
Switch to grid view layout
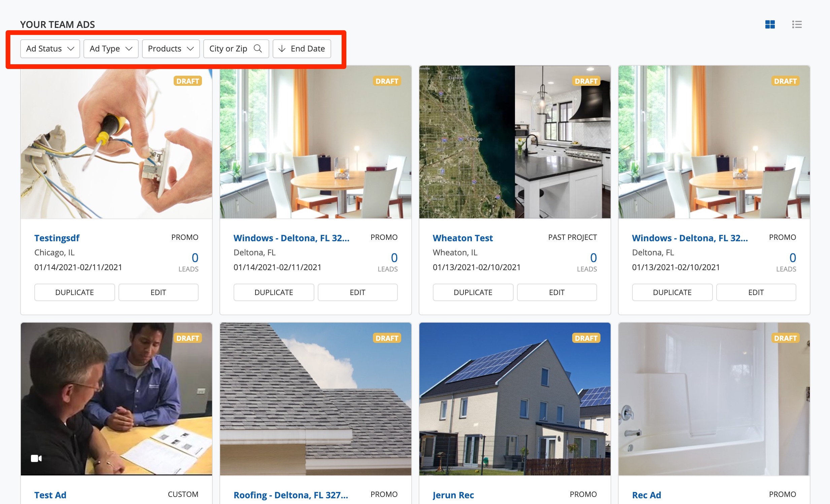[x=770, y=24]
